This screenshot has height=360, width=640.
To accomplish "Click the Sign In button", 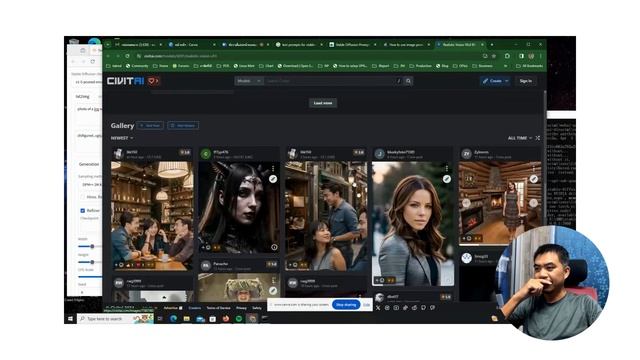I will (x=526, y=81).
